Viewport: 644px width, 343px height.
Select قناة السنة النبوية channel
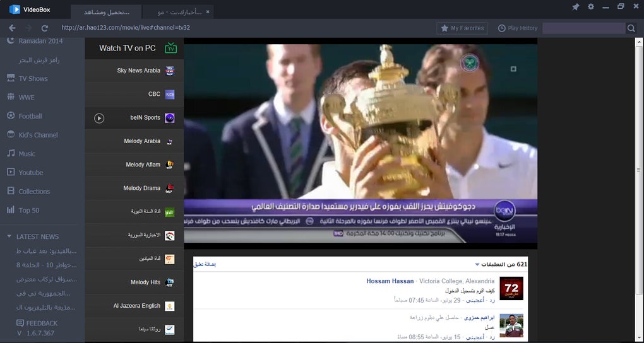pos(134,212)
